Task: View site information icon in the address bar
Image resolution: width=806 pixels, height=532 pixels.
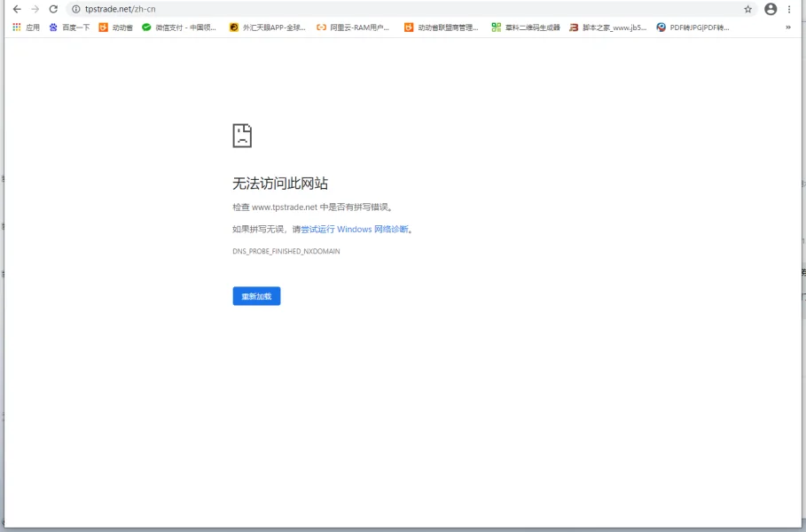Action: click(x=76, y=9)
